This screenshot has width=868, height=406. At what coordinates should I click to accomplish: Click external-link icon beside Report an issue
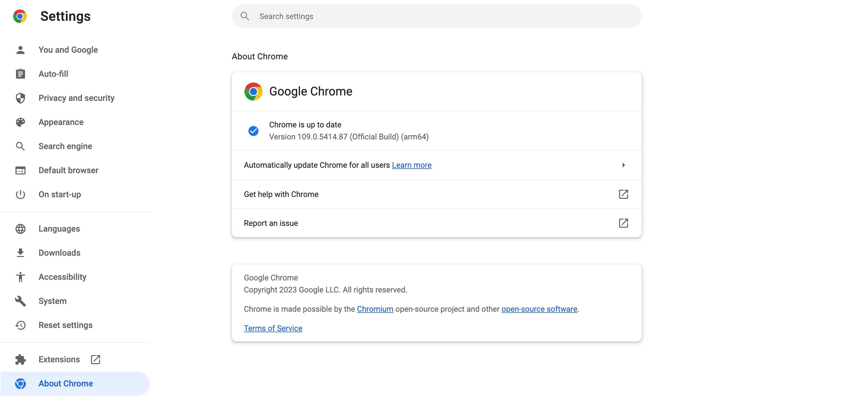(623, 223)
